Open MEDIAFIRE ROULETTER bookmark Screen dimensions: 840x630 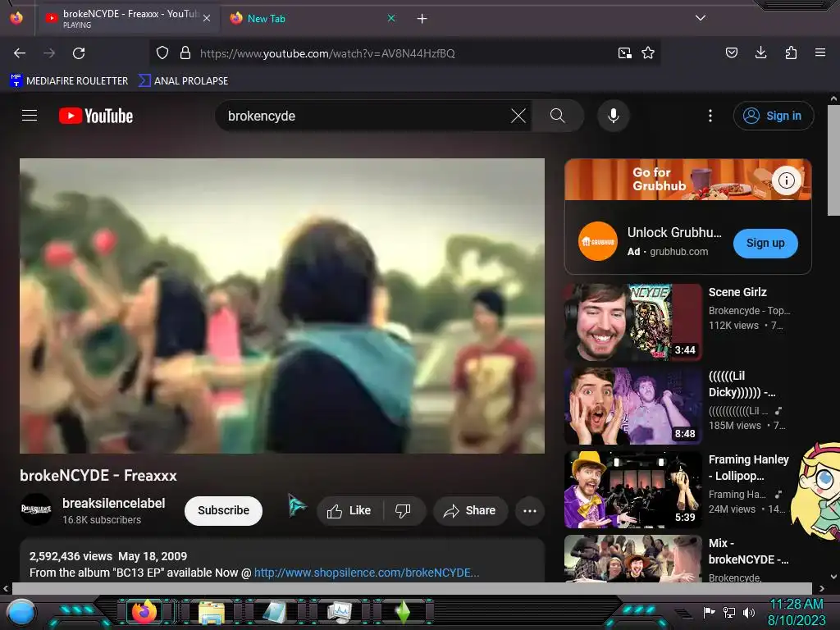(69, 81)
